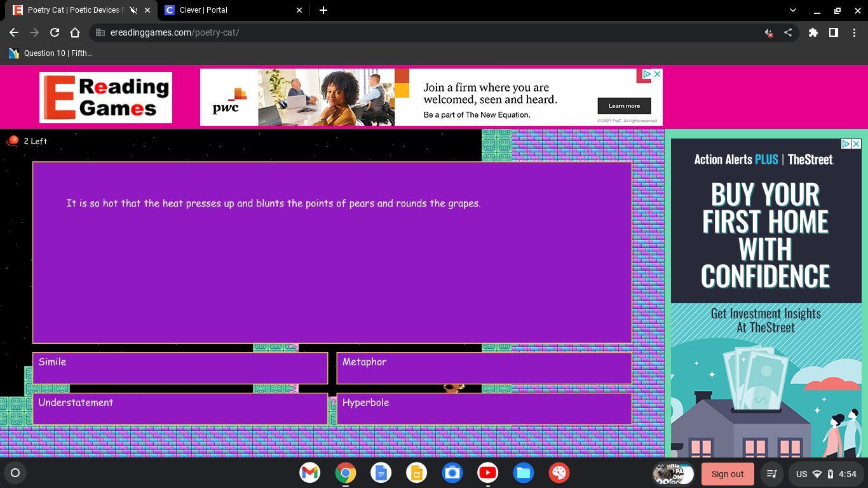Share this page using the share icon

[x=788, y=32]
